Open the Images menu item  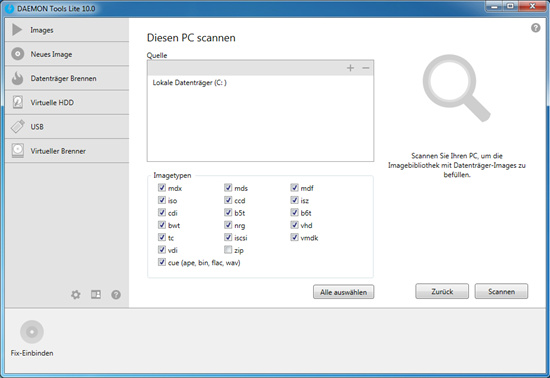click(67, 30)
